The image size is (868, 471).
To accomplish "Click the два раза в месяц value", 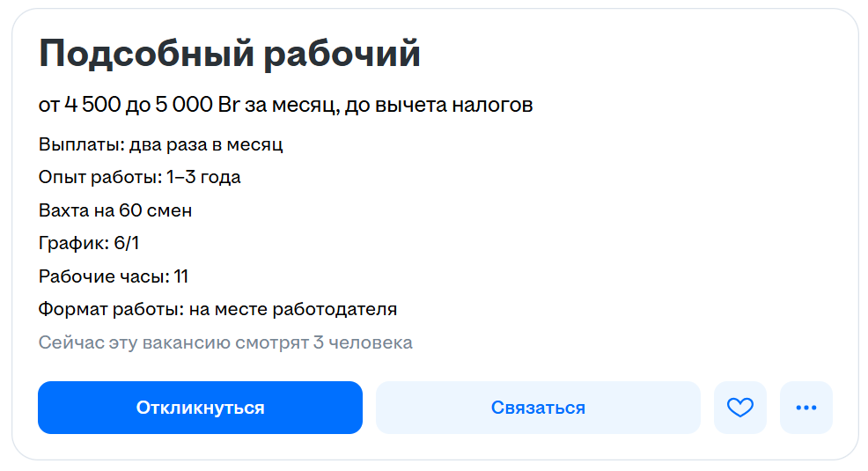I will (x=206, y=144).
